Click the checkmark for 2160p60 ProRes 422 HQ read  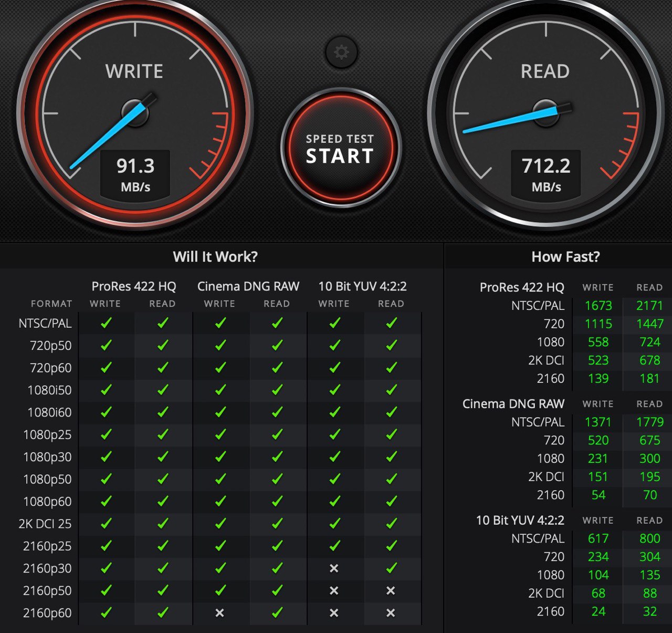163,612
